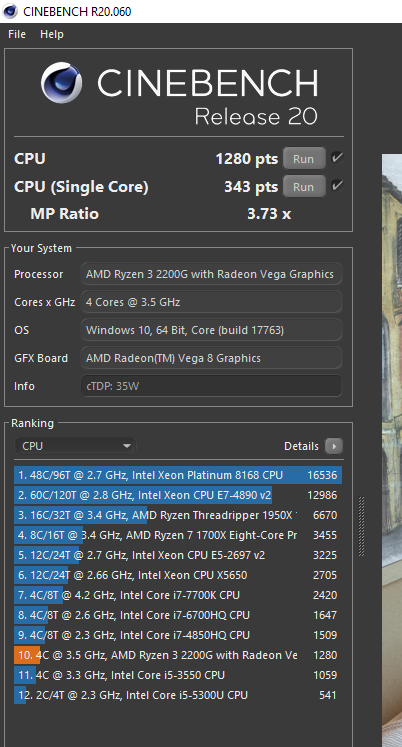Open the CPU ranking dropdown

[x=75, y=446]
